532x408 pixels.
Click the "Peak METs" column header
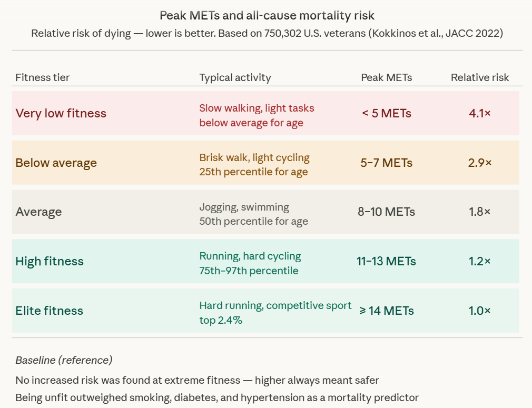[386, 77]
